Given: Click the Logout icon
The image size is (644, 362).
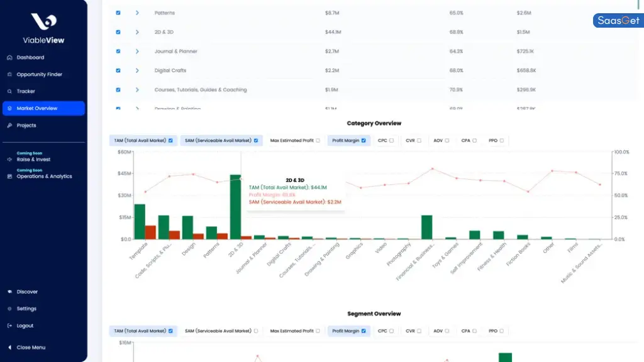Looking at the screenshot, I should tap(9, 326).
